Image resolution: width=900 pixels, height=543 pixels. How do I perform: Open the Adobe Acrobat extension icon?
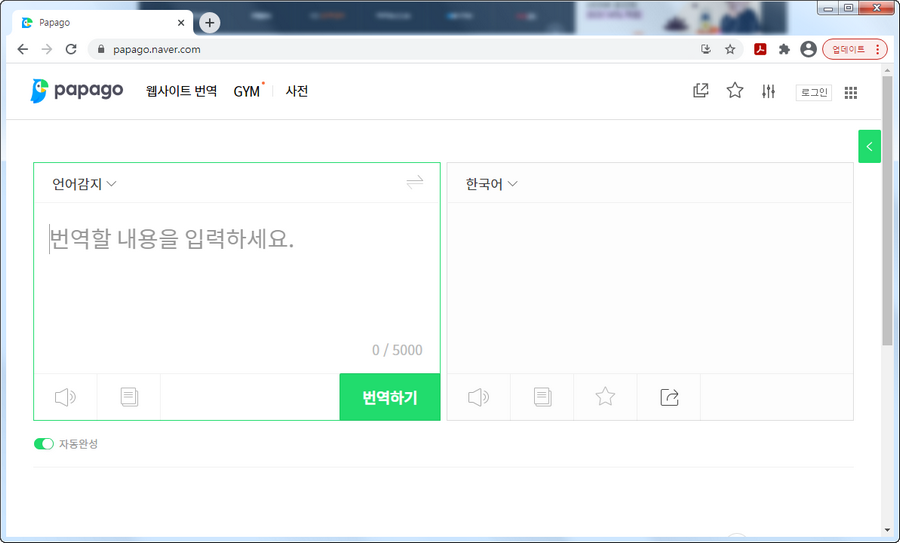click(x=761, y=49)
